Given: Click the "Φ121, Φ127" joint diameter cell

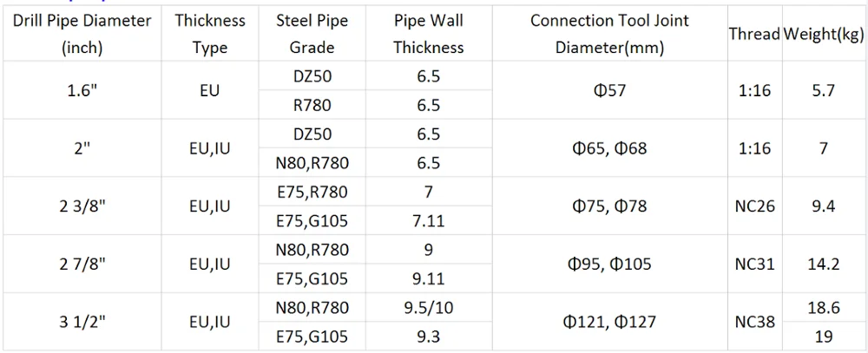Looking at the screenshot, I should tap(609, 322).
